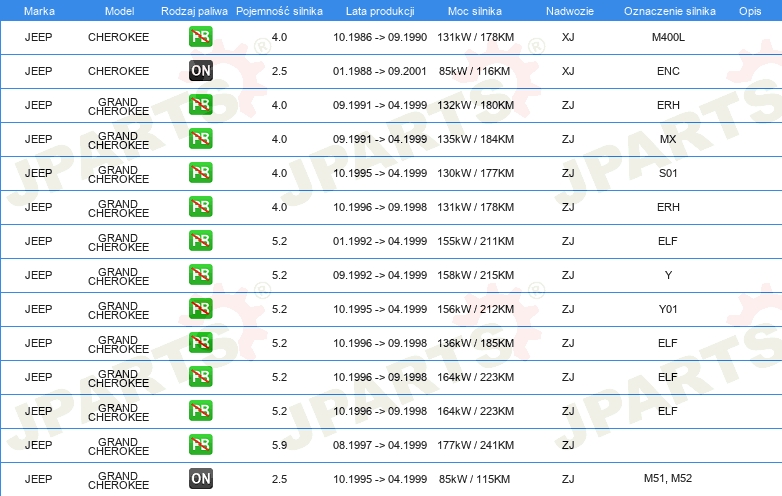Select engine code M51, M52
The image size is (782, 496).
pos(668,478)
